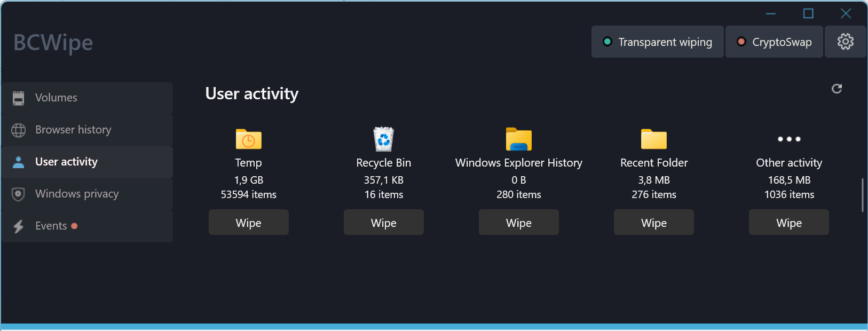868x331 pixels.
Task: Click the Temp label text
Action: (249, 163)
